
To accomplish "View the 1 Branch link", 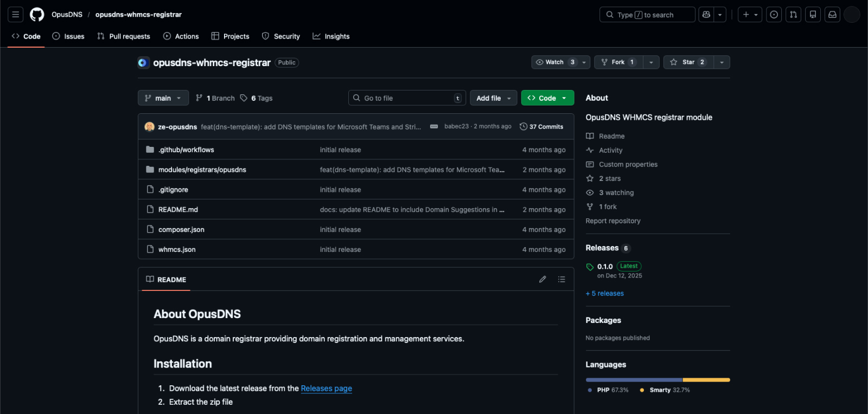I will pyautogui.click(x=215, y=98).
